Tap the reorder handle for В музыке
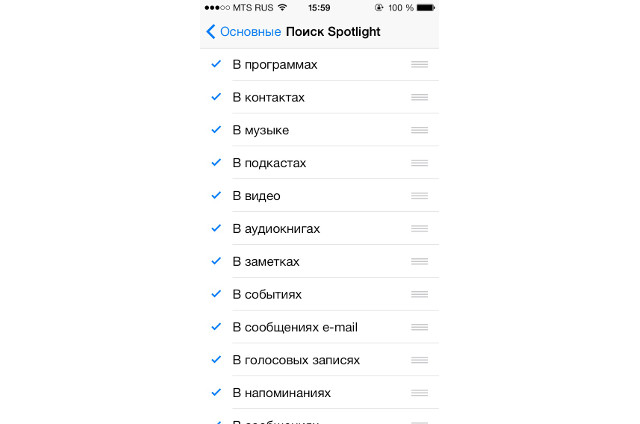This screenshot has width=640, height=424. 419,131
